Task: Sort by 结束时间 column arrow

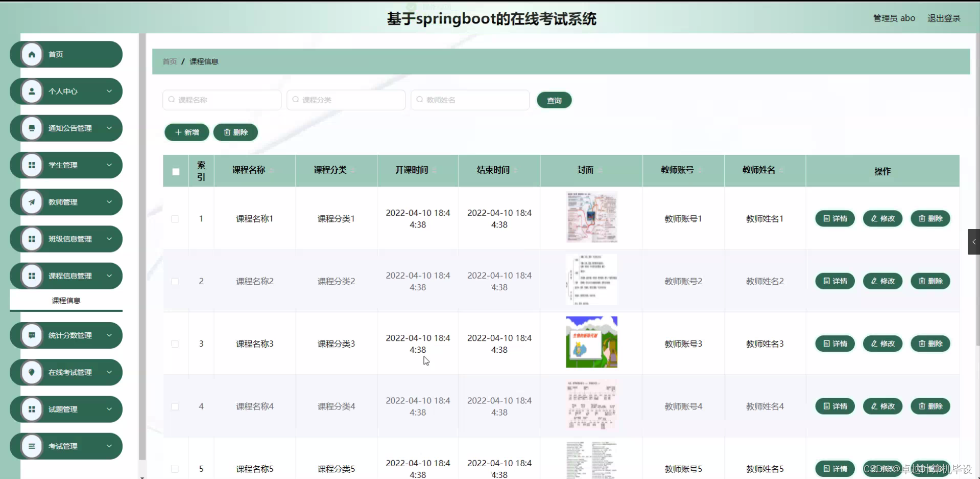Action: 516,170
